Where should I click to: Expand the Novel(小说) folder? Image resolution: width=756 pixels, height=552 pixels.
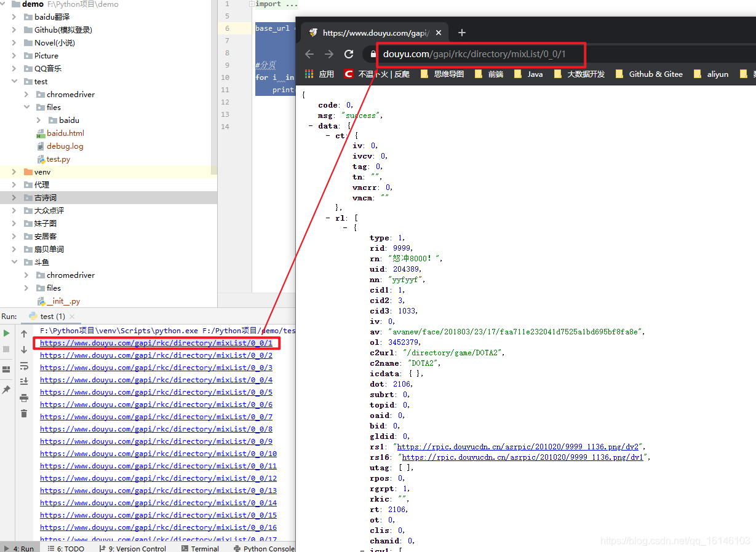coord(14,42)
